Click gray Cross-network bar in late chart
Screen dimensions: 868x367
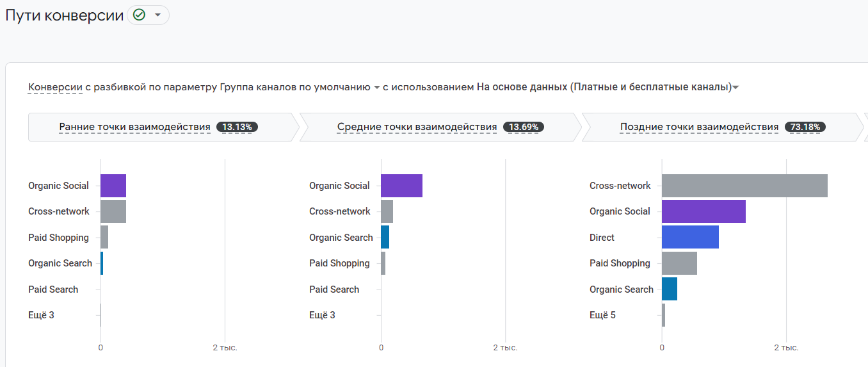[x=744, y=186]
